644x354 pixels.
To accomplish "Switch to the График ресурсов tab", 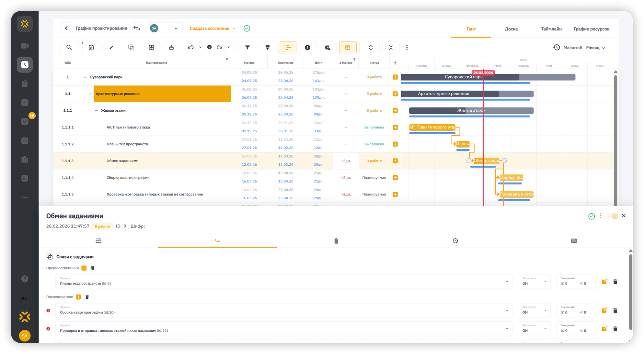I will [591, 29].
